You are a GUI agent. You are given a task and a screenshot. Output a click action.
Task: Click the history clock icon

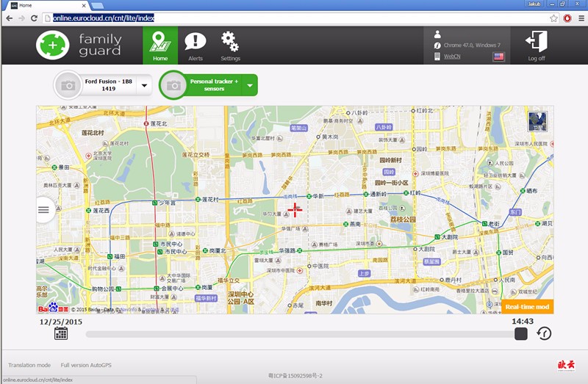(544, 333)
